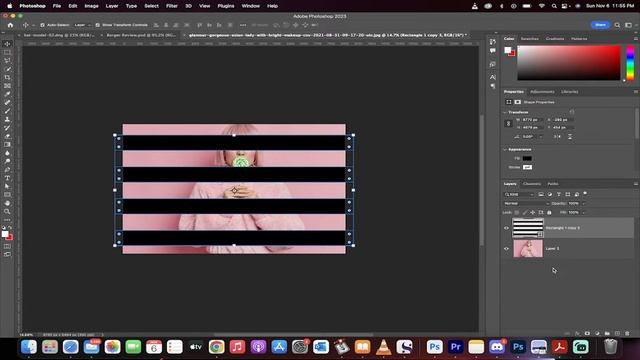The width and height of the screenshot is (640, 360).
Task: Click the width W input field
Action: point(532,120)
